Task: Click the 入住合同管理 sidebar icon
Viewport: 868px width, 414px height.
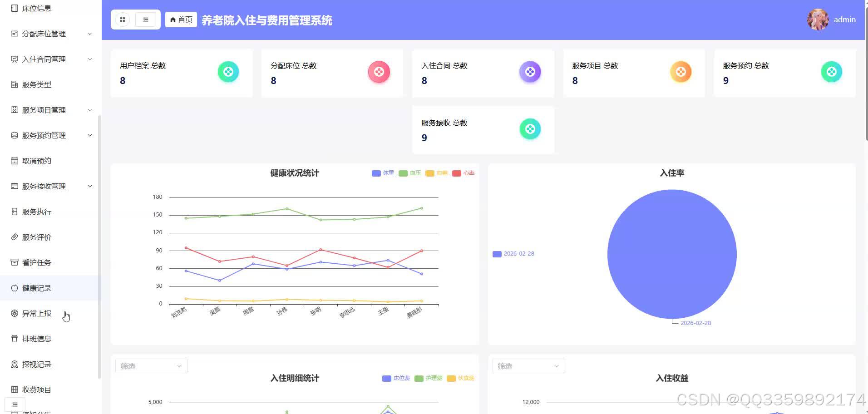Action: [15, 59]
